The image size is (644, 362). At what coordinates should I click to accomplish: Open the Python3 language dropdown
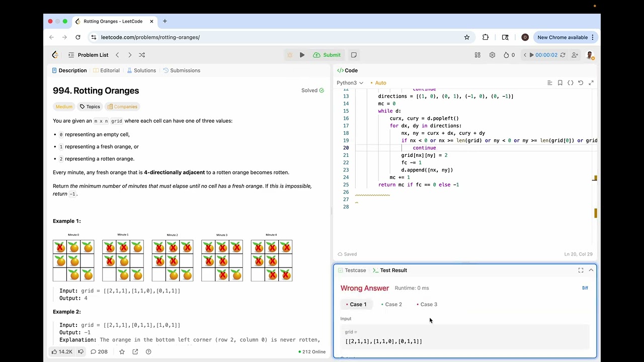click(350, 82)
